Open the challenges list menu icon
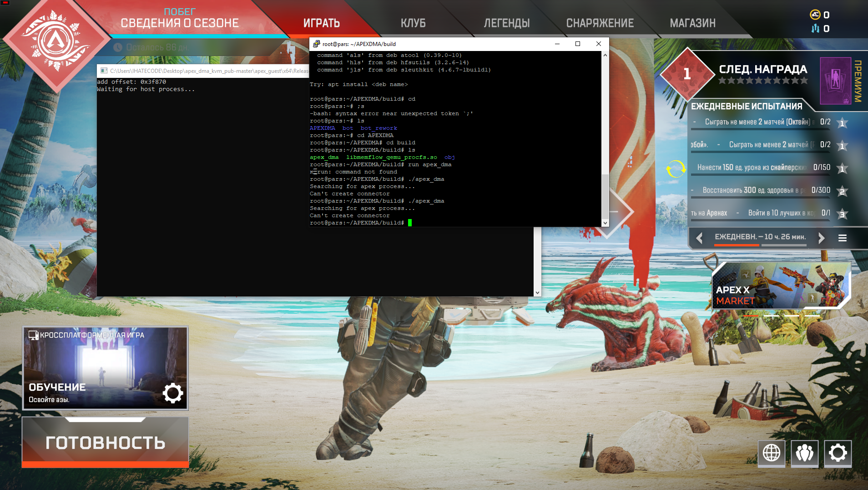The height and width of the screenshot is (490, 868). tap(843, 238)
